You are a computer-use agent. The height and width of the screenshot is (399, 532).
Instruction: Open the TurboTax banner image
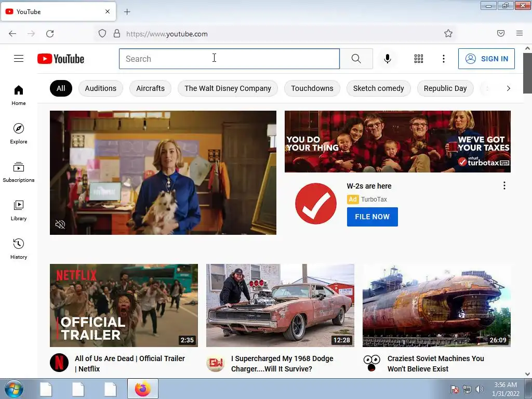point(397,141)
